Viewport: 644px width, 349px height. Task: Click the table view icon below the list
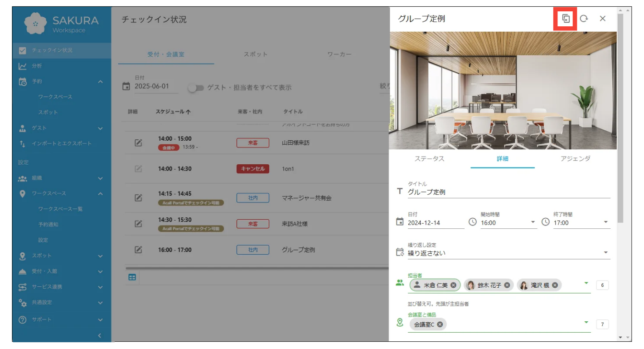coord(132,277)
